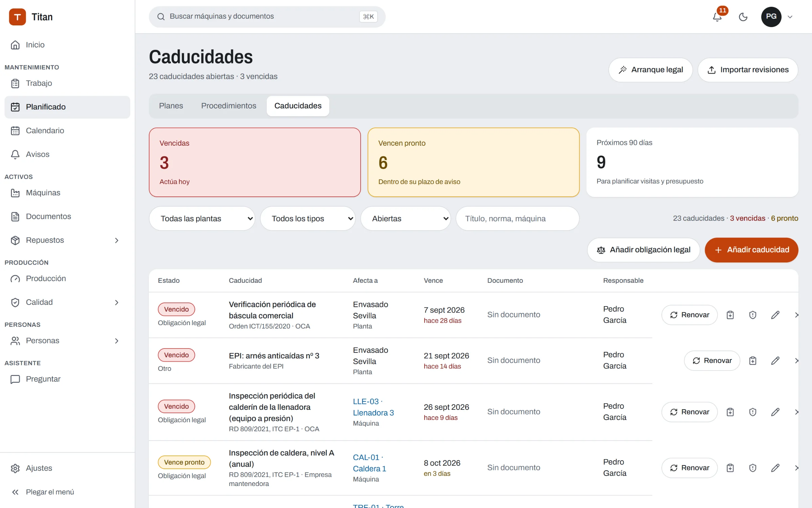Renew the báscula comercial verification
The image size is (812, 508).
click(690, 315)
